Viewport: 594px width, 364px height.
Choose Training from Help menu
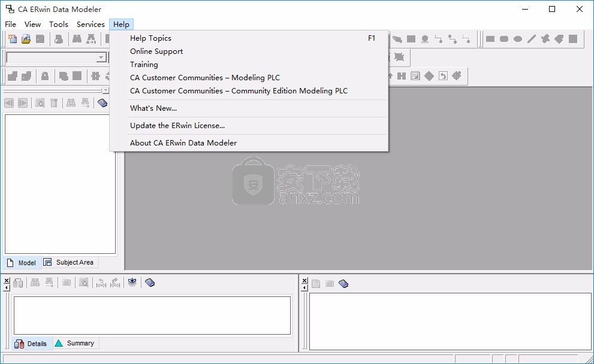click(x=249, y=65)
